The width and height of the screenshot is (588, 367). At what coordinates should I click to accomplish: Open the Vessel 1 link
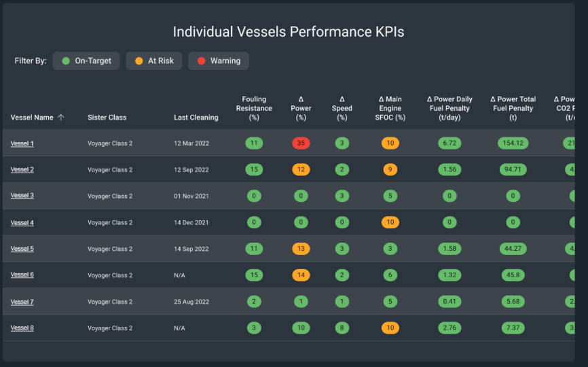coord(22,143)
